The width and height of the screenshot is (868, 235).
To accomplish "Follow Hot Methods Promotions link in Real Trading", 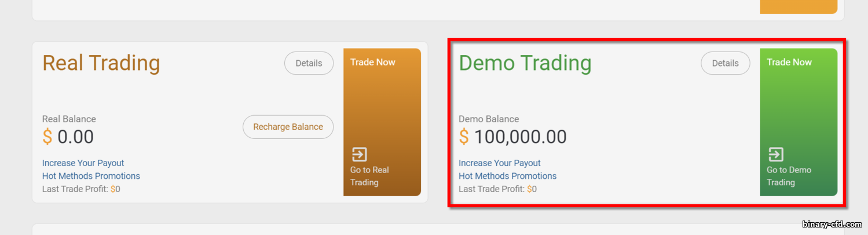I will pos(91,176).
